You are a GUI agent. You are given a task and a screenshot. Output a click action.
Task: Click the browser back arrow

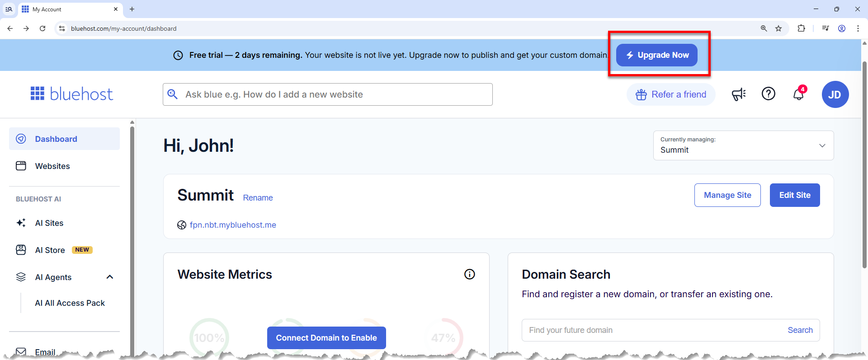(x=10, y=28)
